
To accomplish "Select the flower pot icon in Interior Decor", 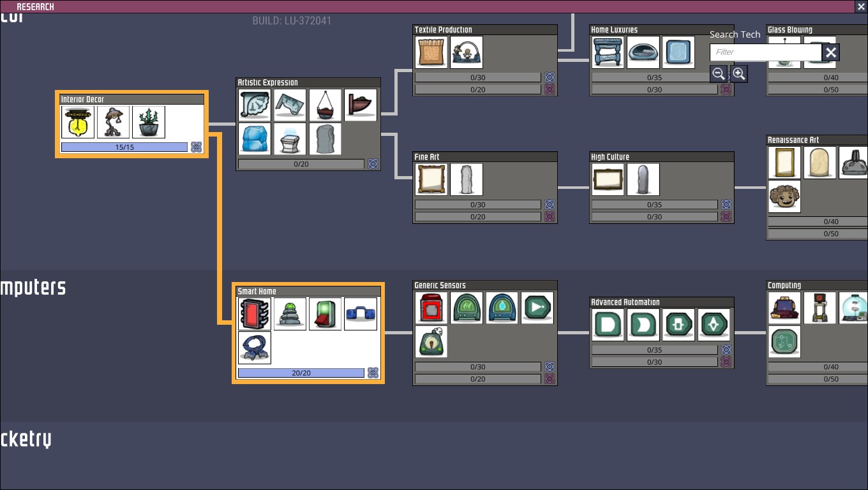I will tap(149, 122).
